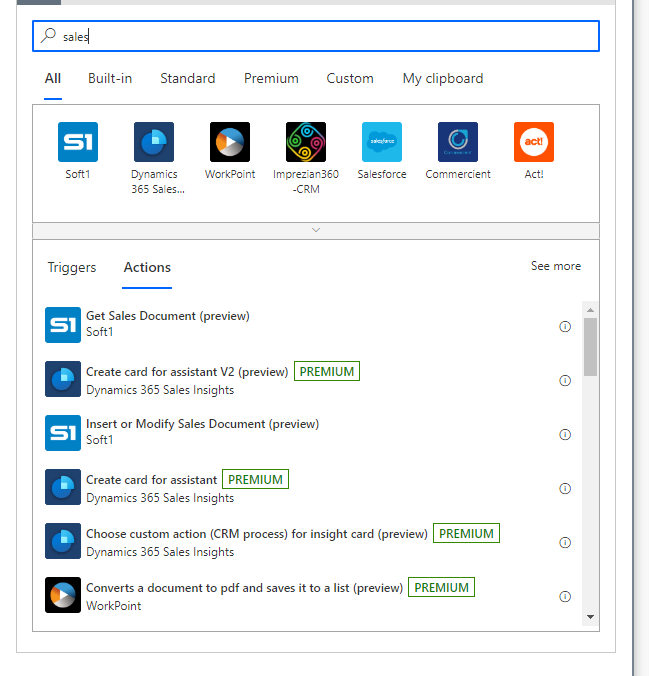Show info for Create card for assistant V2

(x=565, y=380)
